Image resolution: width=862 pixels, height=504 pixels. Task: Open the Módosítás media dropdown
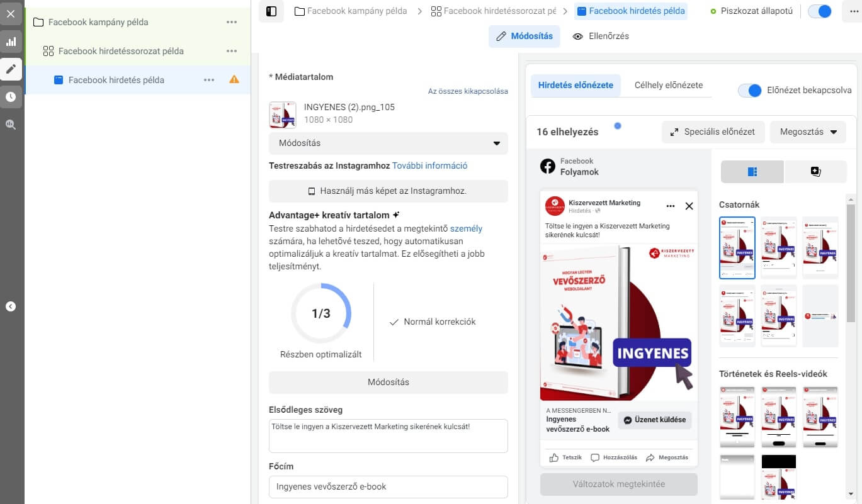pyautogui.click(x=388, y=143)
